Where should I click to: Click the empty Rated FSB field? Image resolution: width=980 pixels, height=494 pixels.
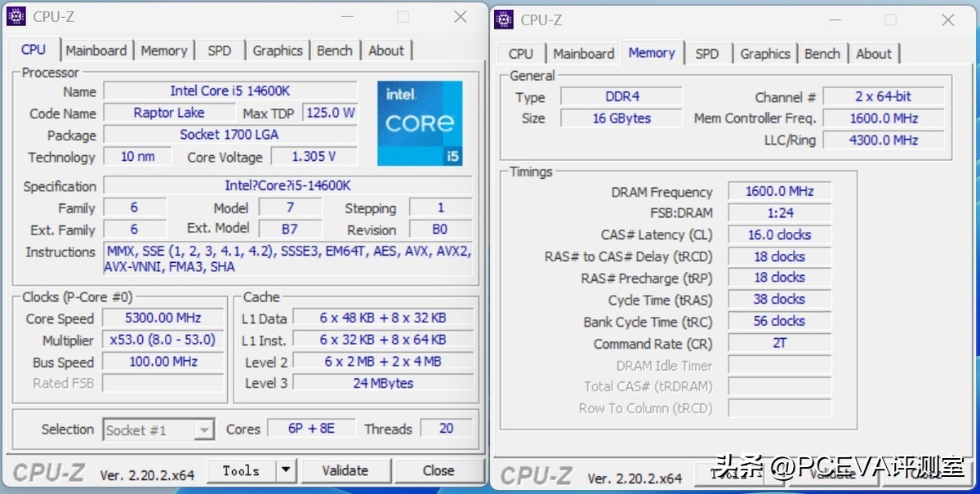point(164,383)
